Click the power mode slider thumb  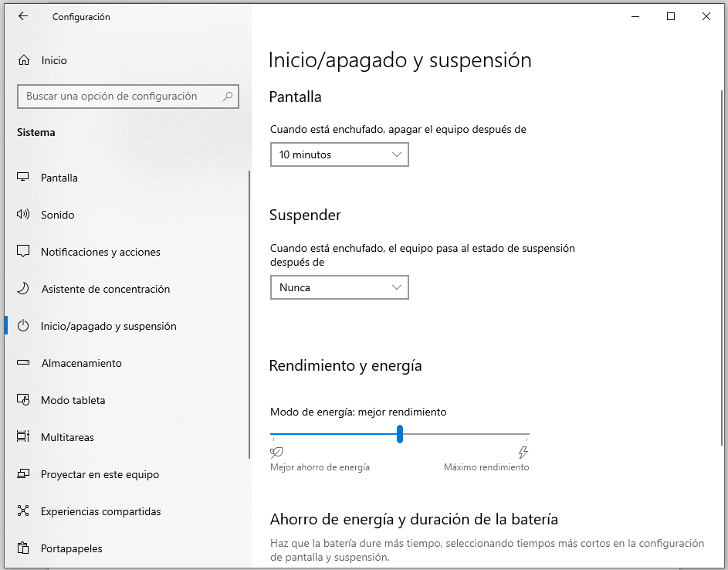point(400,434)
